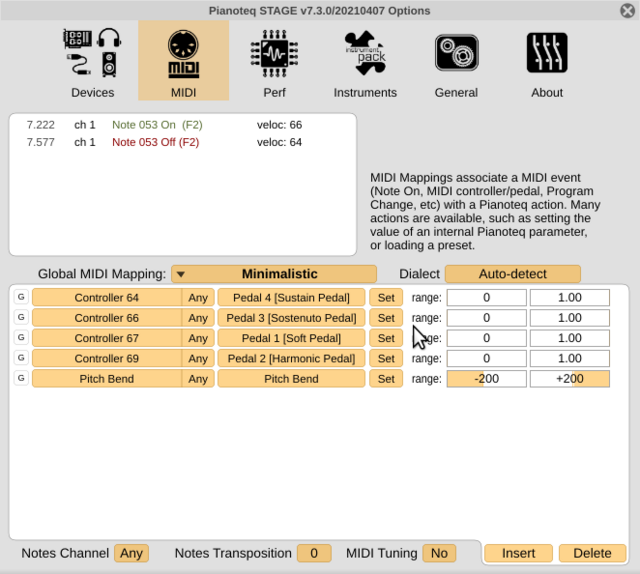640x574 pixels.
Task: Open the Pitch Bend action menu
Action: pos(291,379)
